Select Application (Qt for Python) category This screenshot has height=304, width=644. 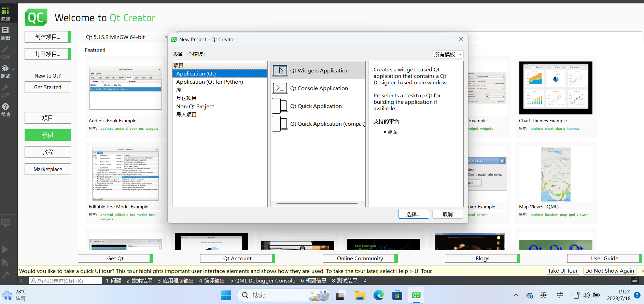(220, 82)
